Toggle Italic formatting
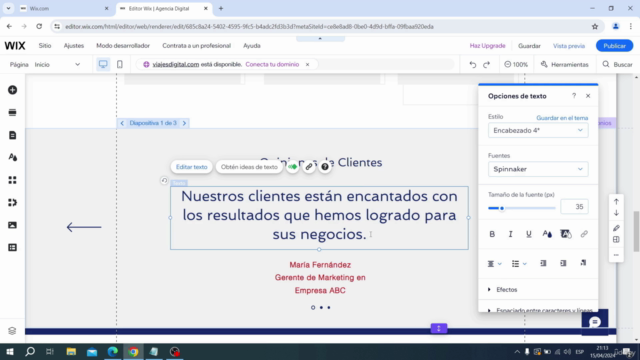640x360 pixels. (x=510, y=234)
